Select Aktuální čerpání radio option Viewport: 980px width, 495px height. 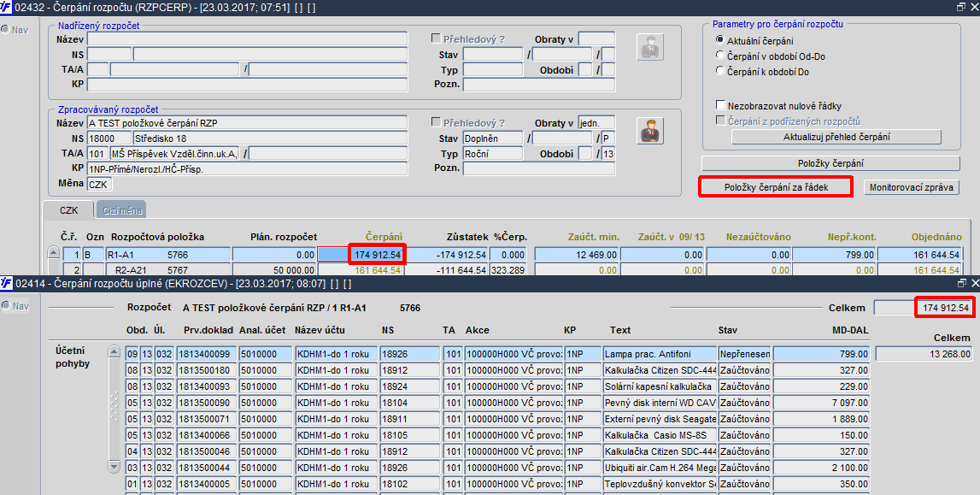pyautogui.click(x=720, y=40)
